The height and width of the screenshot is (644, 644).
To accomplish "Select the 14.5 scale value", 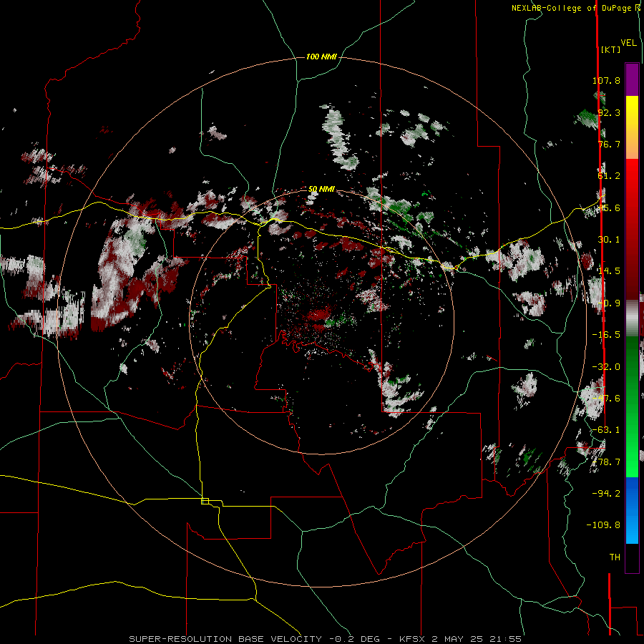I will 609,271.
